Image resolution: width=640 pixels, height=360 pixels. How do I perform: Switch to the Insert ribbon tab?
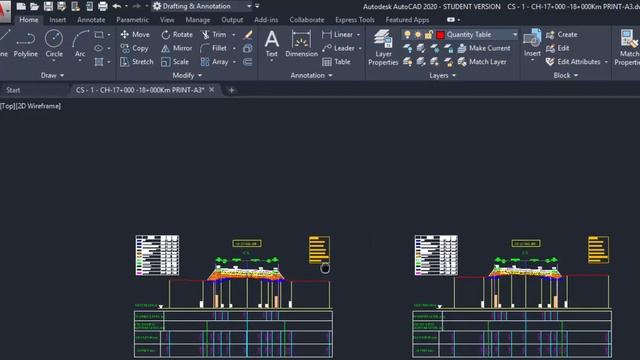[x=58, y=20]
